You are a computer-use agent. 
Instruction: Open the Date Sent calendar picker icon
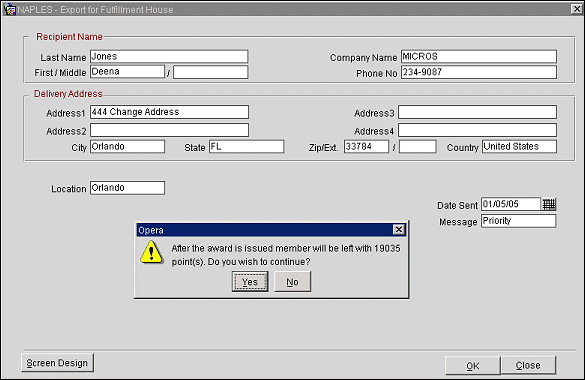coord(549,204)
